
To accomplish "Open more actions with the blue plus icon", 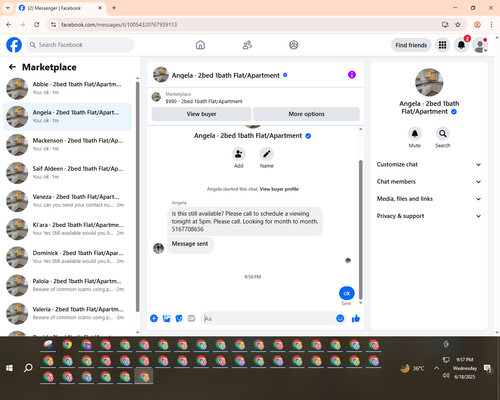I will 154,318.
